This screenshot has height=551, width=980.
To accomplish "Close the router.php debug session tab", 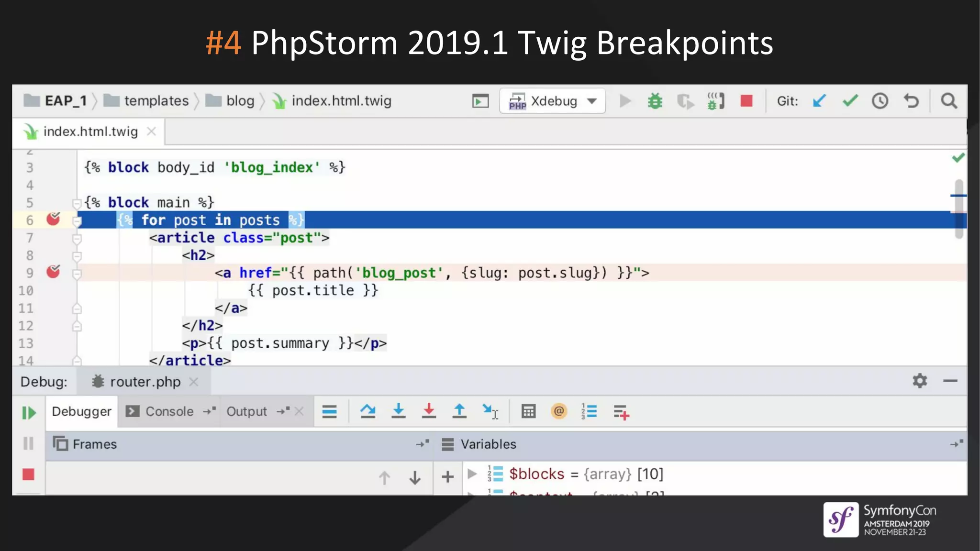I will (193, 382).
